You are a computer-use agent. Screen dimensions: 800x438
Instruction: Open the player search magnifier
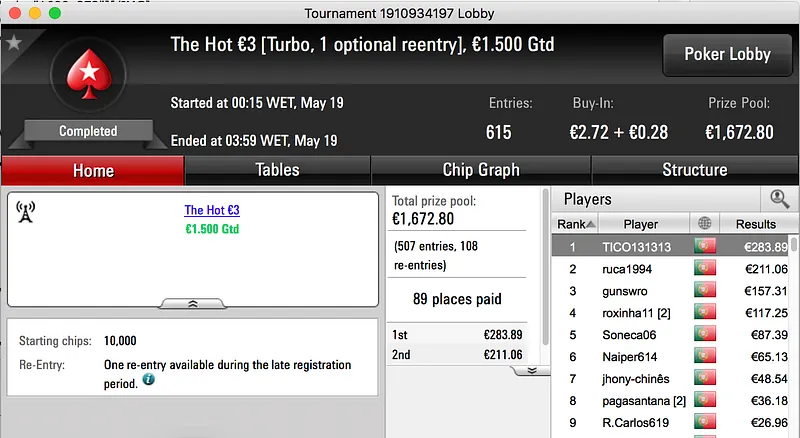point(779,199)
